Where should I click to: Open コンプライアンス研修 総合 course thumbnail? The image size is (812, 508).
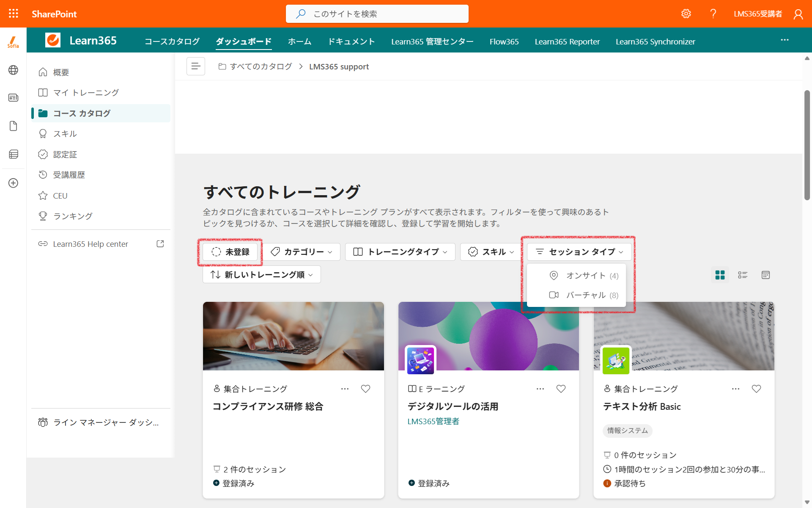coord(294,336)
